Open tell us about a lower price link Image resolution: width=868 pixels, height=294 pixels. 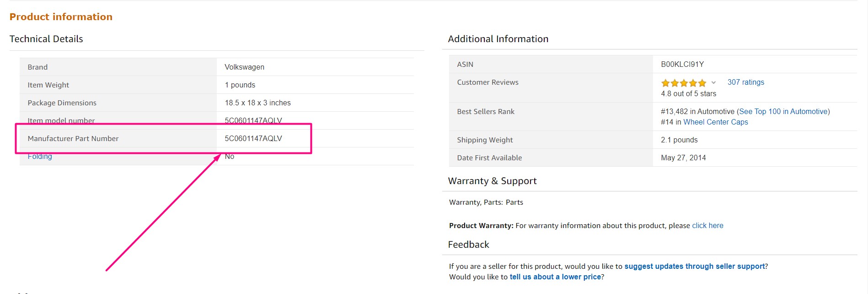pyautogui.click(x=555, y=277)
